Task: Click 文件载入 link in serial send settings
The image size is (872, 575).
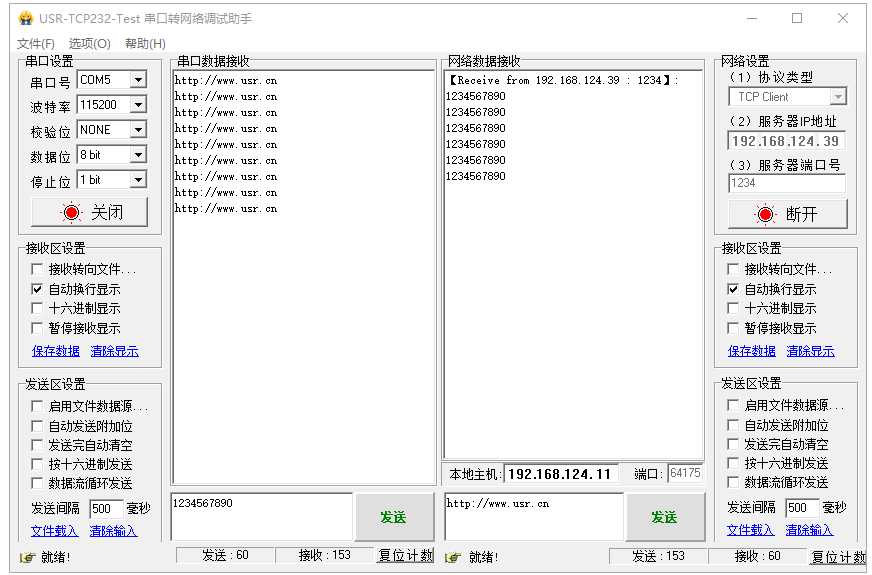Action: tap(54, 531)
